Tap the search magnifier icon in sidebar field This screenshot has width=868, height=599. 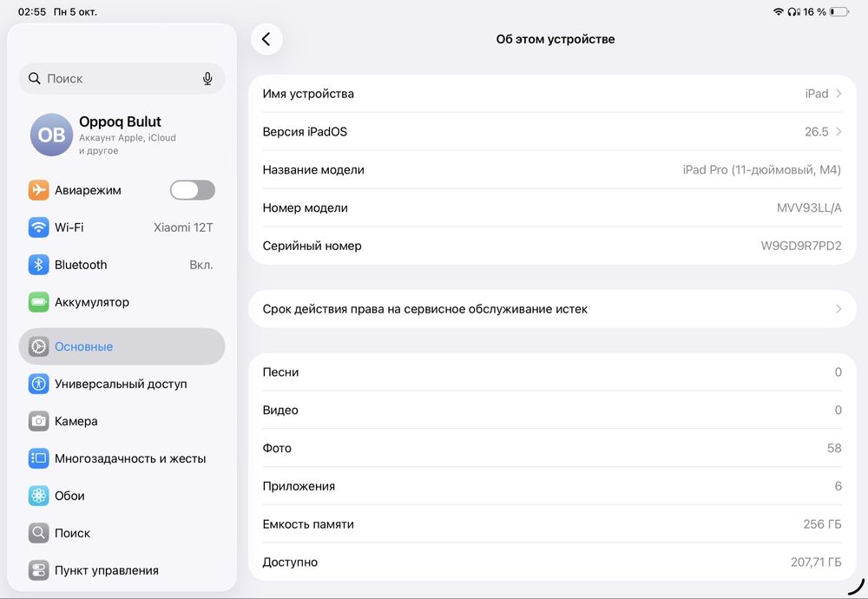click(x=35, y=79)
